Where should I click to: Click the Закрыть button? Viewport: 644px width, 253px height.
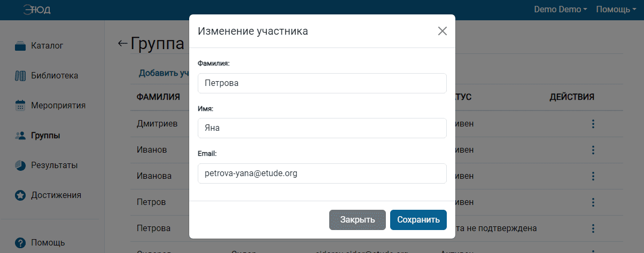[x=358, y=220]
